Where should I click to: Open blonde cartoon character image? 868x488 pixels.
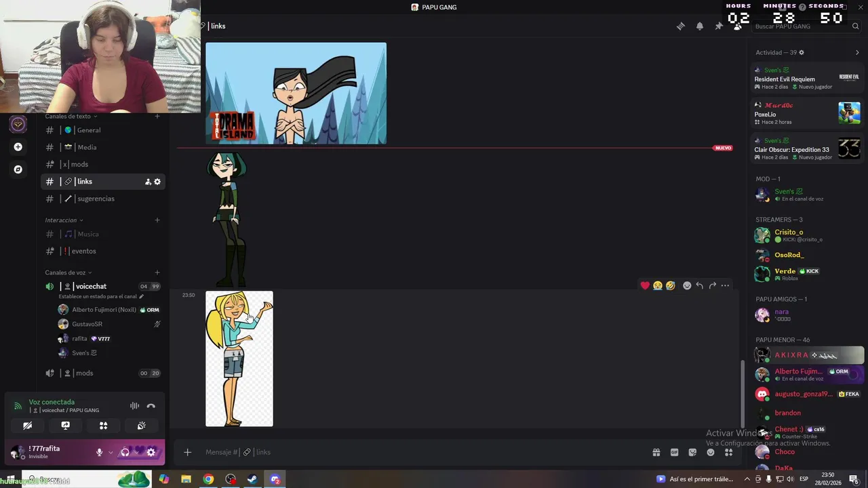pos(239,359)
